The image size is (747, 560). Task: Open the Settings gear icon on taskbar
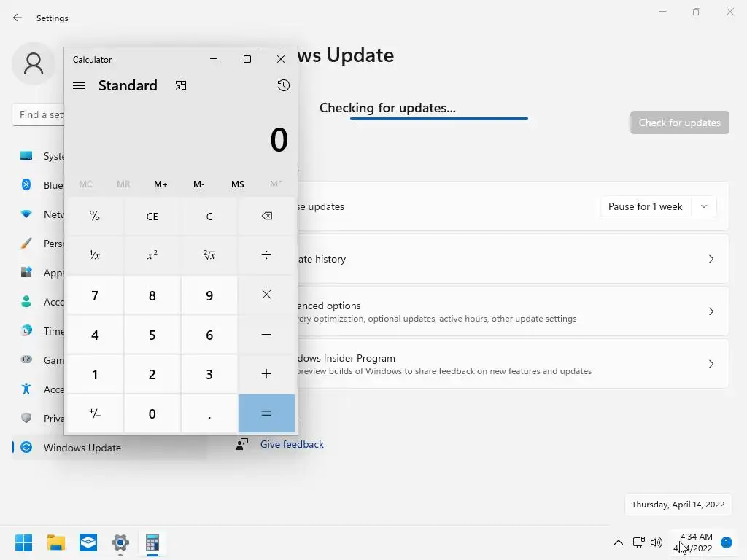[x=120, y=542]
